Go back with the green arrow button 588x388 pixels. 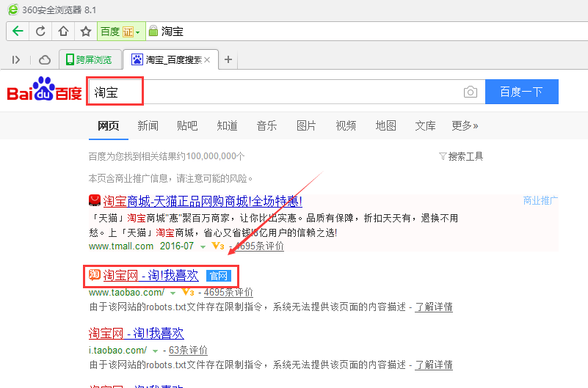coord(18,31)
